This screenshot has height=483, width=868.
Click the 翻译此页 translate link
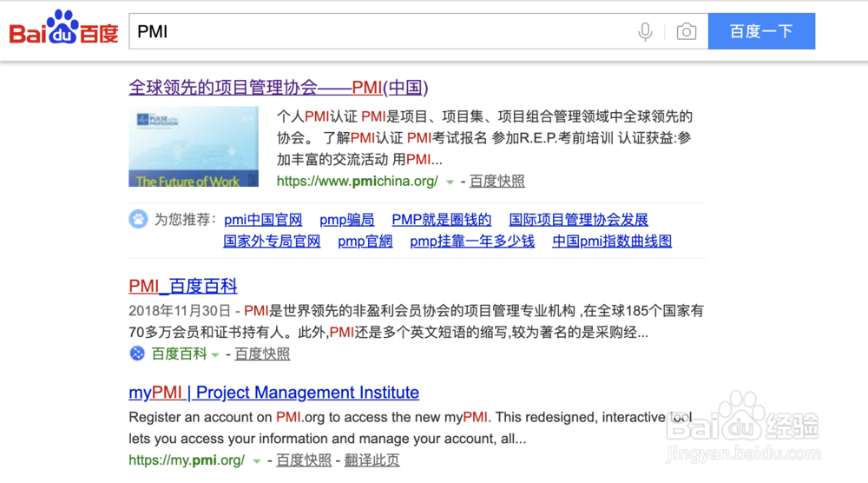[x=372, y=460]
